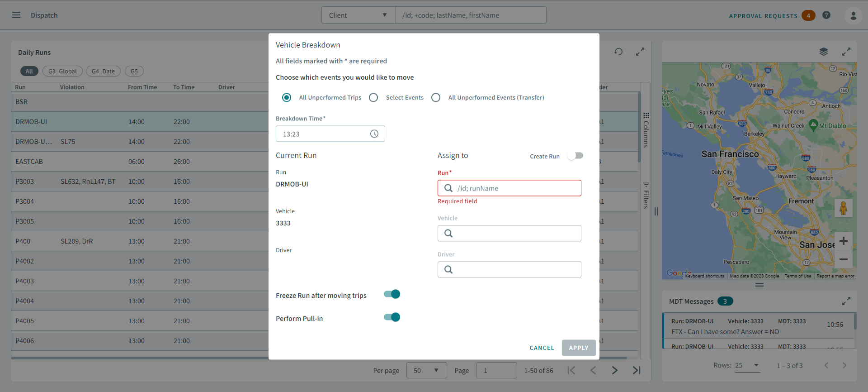Click the map layers icon
Screen dimensions: 868x392
(x=824, y=52)
